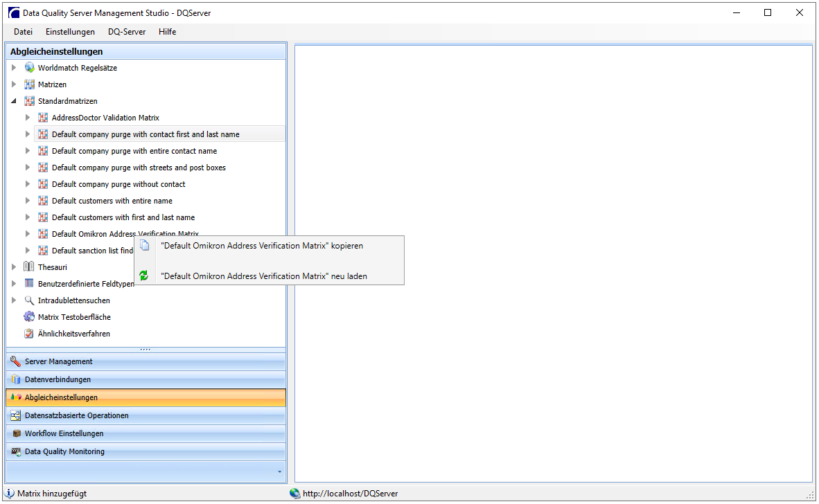Open the Datei menu
The height and width of the screenshot is (504, 819).
pos(23,32)
